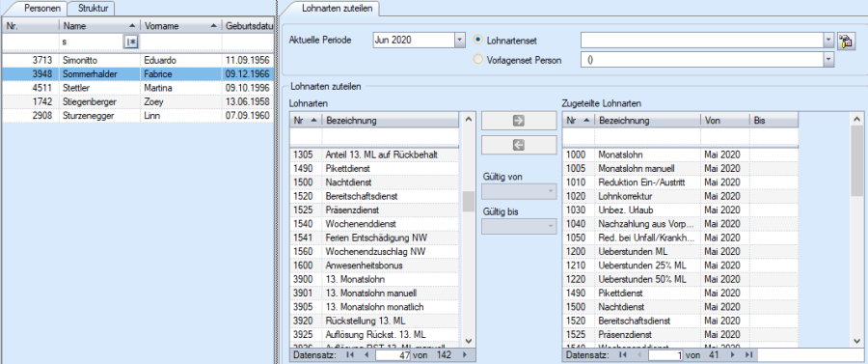Select the Lohnartenset radio button
The image size is (868, 364).
coord(477,40)
